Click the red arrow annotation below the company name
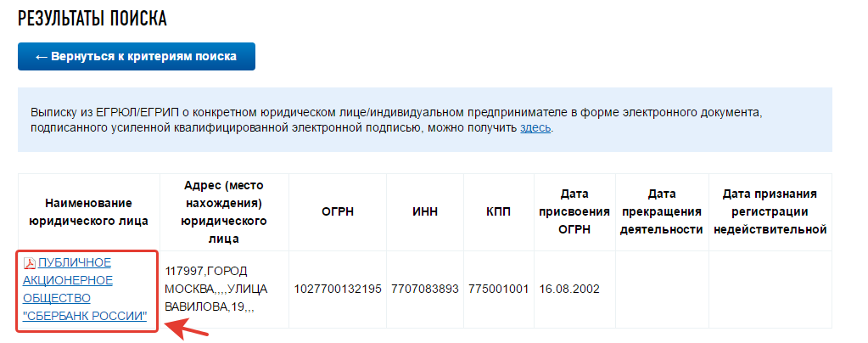868x343 pixels. (185, 328)
